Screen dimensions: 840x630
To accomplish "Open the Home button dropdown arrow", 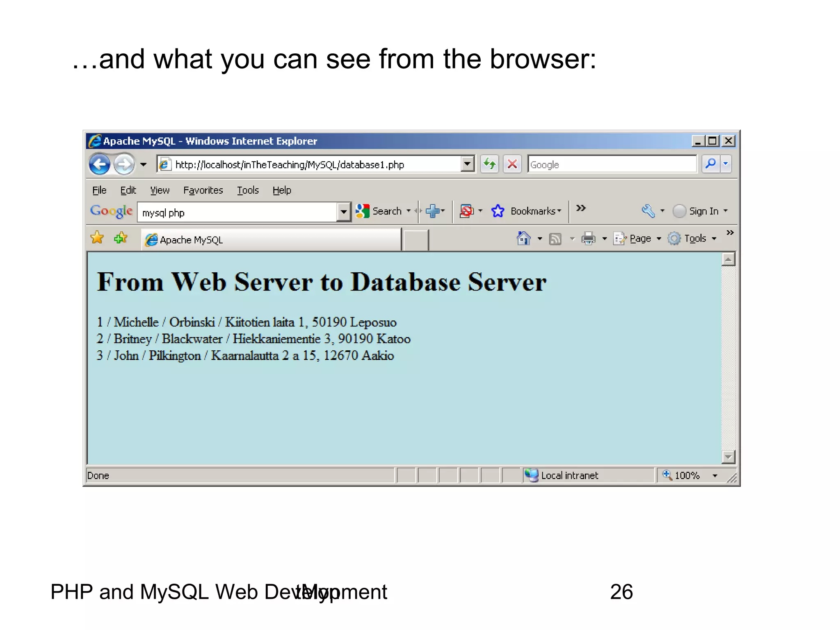I will click(x=540, y=238).
